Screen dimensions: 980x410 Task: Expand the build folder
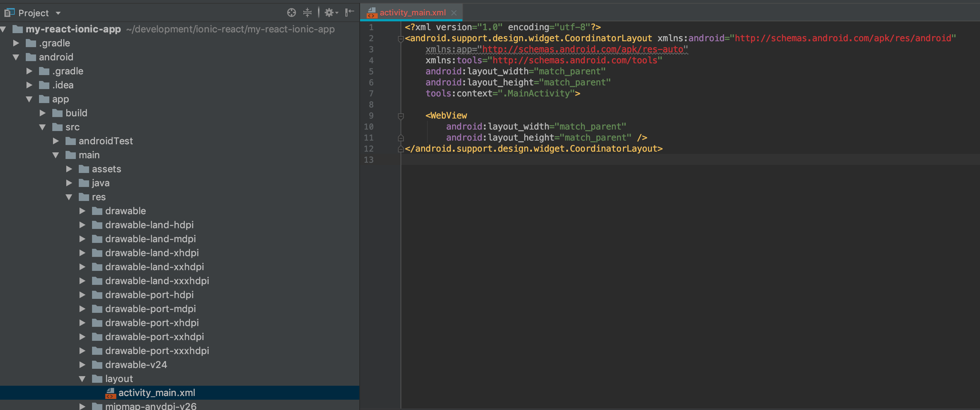click(43, 113)
